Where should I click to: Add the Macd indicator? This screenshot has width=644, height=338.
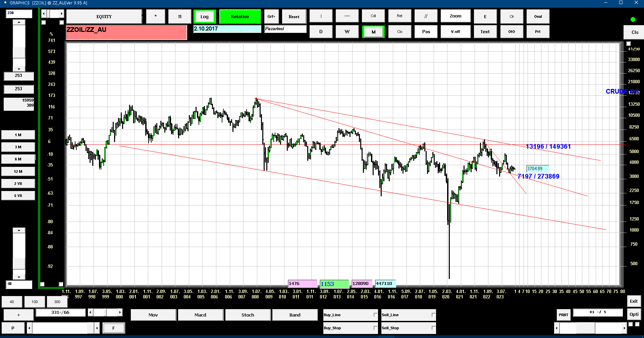pyautogui.click(x=200, y=315)
